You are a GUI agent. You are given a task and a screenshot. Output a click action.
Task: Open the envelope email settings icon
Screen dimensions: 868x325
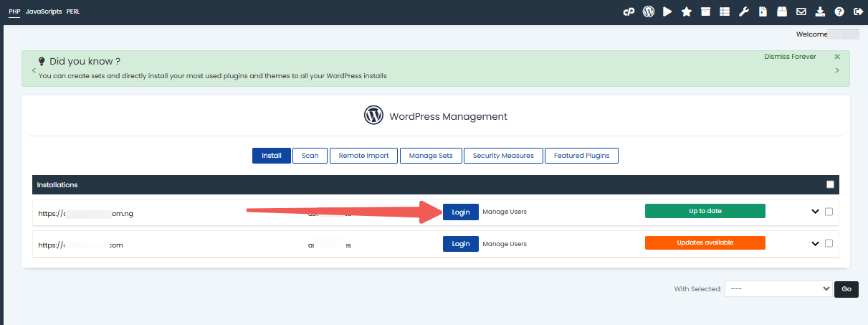(801, 11)
